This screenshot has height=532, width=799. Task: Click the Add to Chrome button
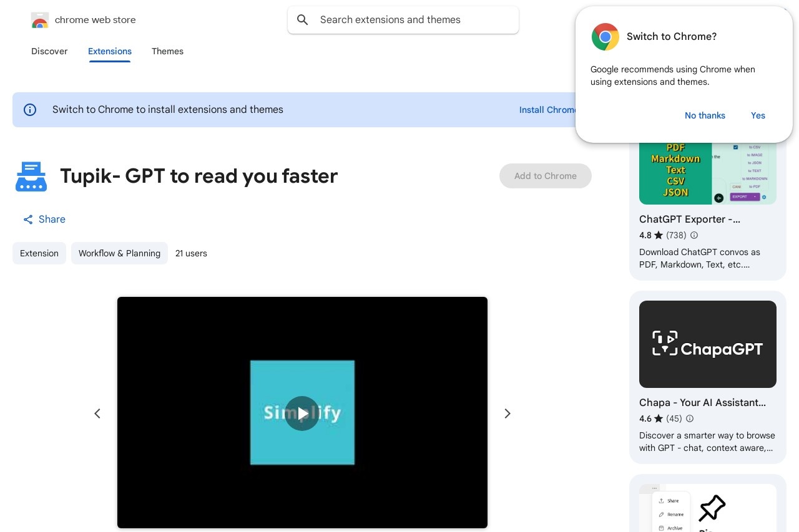click(546, 176)
